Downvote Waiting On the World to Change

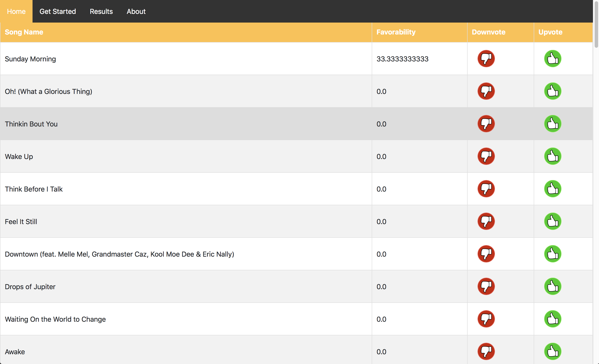pos(486,319)
